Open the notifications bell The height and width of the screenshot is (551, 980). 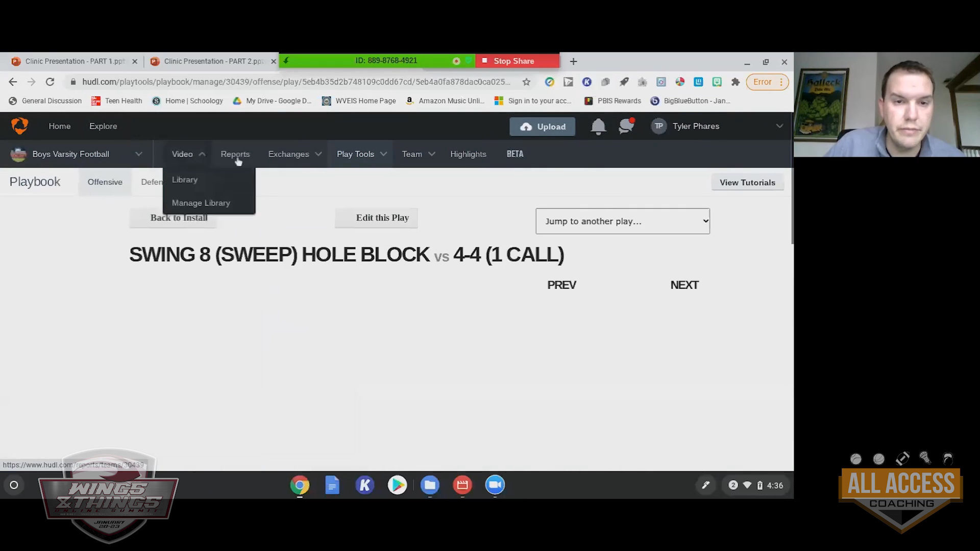coord(598,127)
